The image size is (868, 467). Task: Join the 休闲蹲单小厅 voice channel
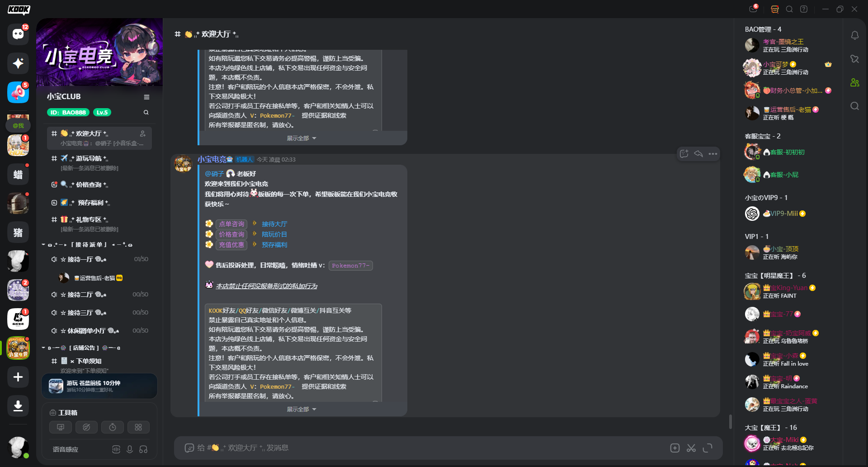click(99, 331)
